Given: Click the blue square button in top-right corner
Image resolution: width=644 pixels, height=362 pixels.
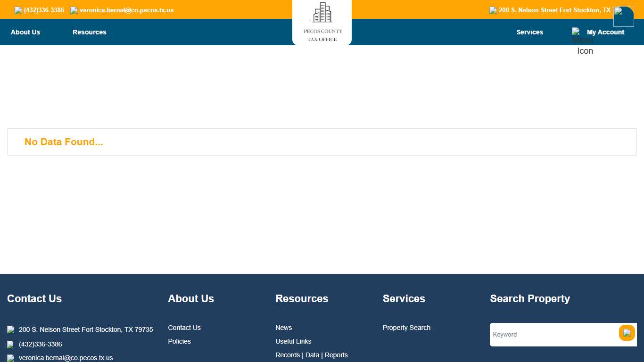Looking at the screenshot, I should coord(623,16).
